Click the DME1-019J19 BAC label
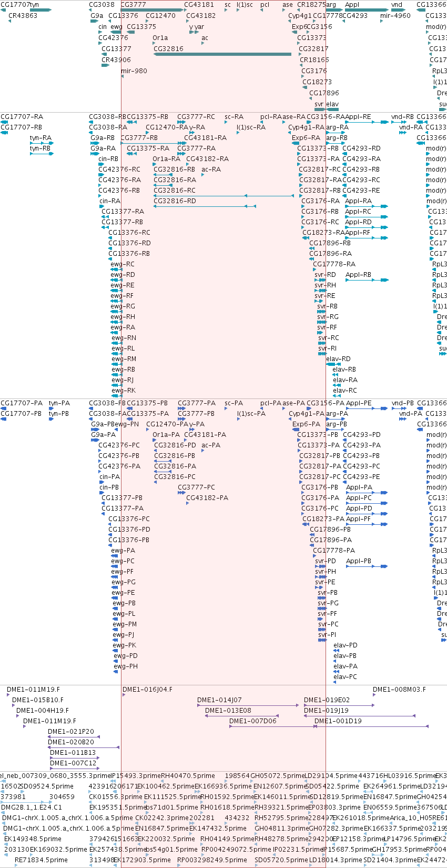The height and width of the screenshot is (868, 447). tap(326, 711)
